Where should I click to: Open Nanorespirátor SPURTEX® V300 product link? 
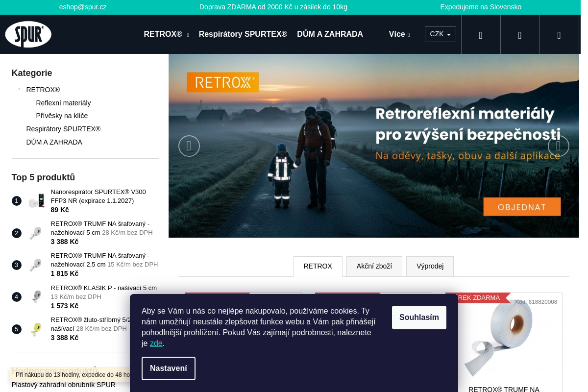pos(98,196)
